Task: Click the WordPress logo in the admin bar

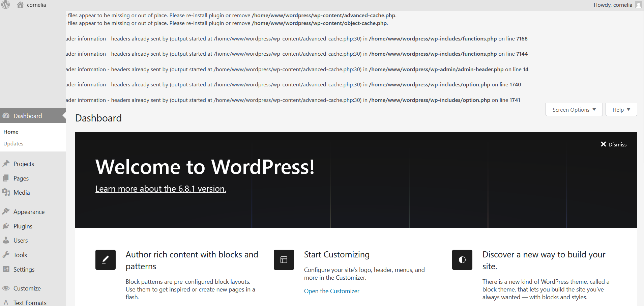Action: coord(5,5)
